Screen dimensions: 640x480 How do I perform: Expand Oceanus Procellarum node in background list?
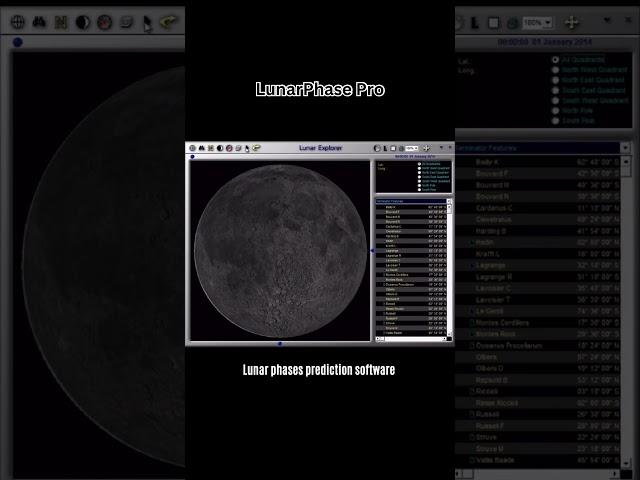472,346
